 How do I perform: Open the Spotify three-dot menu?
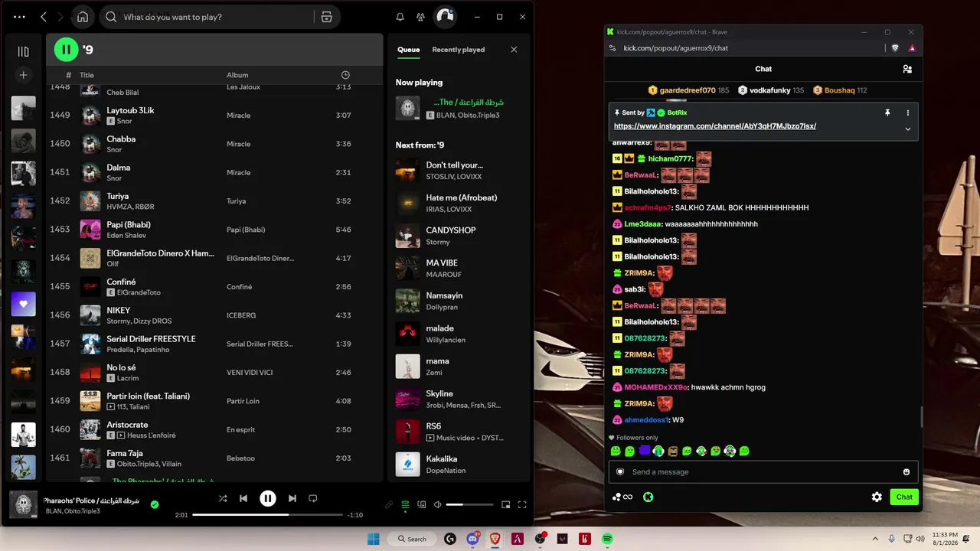19,17
